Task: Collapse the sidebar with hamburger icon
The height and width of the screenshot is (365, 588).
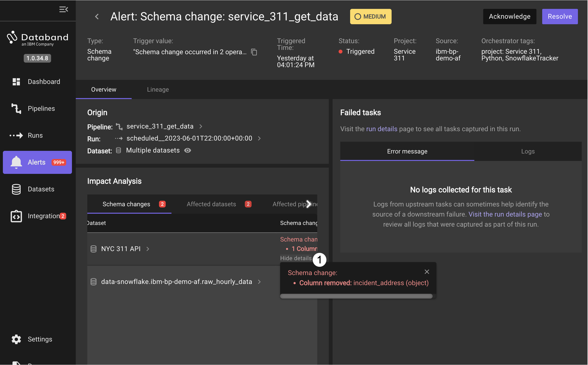Action: 63,9
